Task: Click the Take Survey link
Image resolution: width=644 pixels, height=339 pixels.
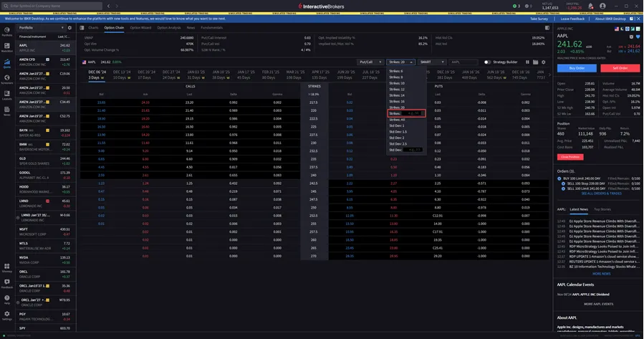Action: tap(539, 19)
